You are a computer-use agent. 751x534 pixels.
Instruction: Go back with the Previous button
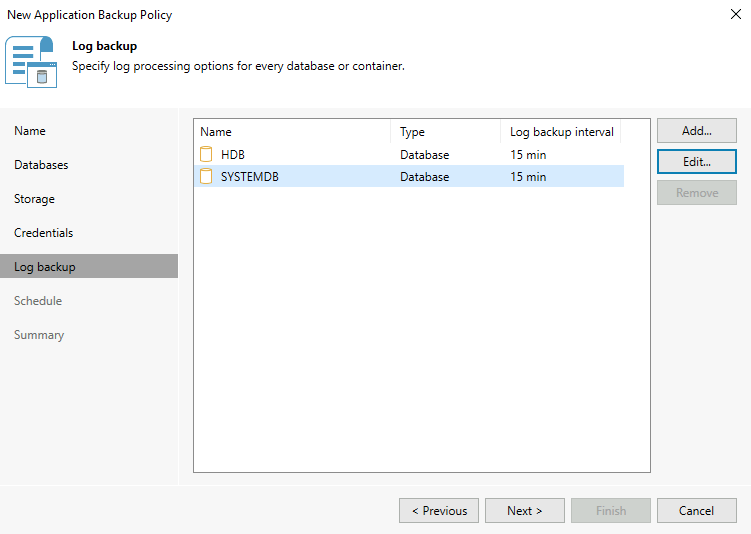coord(439,511)
